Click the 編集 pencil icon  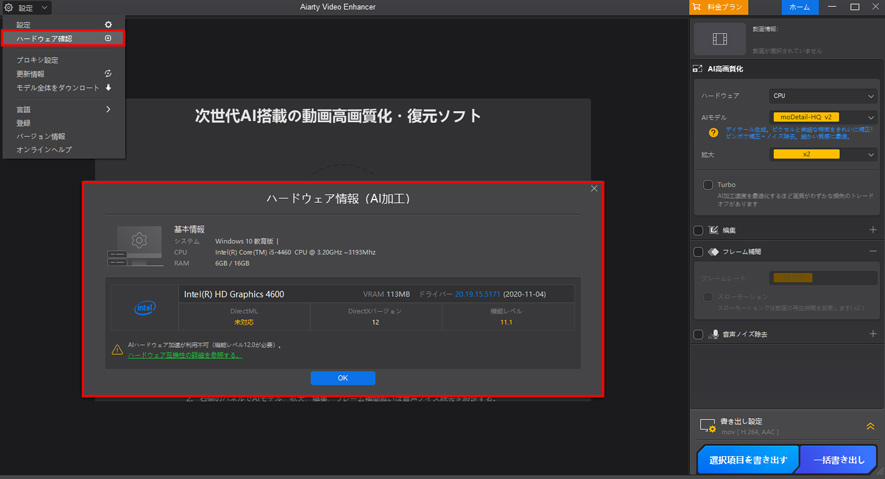pos(713,230)
